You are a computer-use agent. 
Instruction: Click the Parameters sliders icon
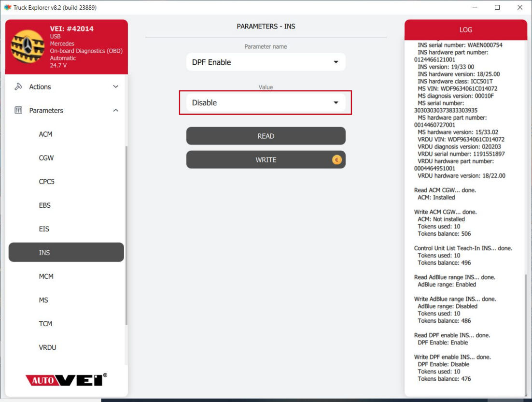click(x=19, y=111)
